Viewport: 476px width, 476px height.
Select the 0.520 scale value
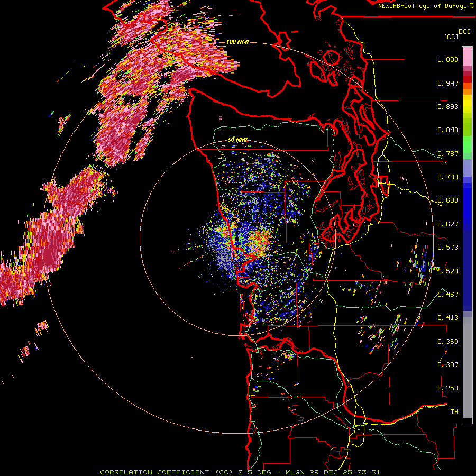coord(448,271)
